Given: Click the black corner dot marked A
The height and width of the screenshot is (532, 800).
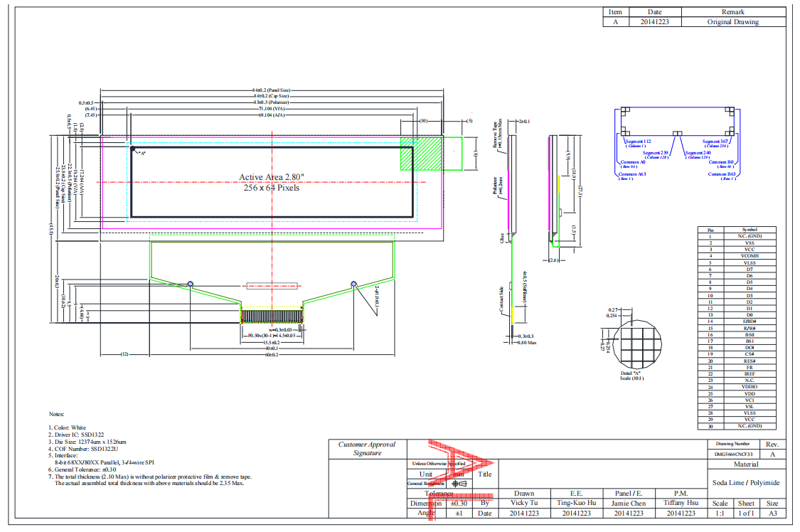Looking at the screenshot, I should tap(133, 149).
